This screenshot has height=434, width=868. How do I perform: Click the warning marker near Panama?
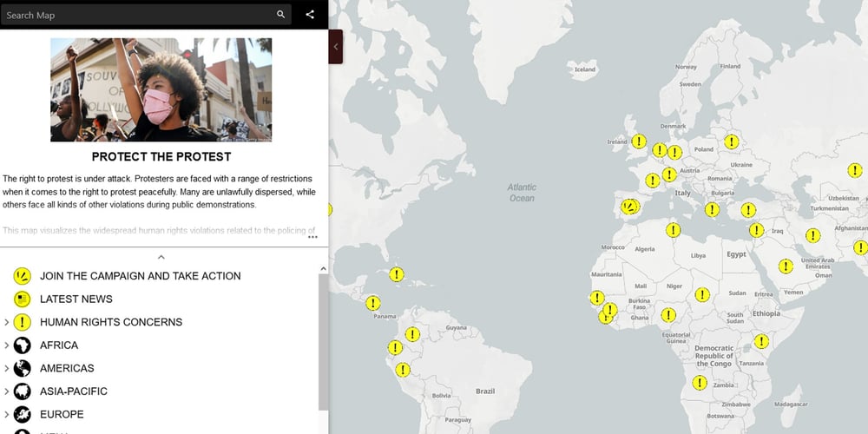tap(373, 303)
